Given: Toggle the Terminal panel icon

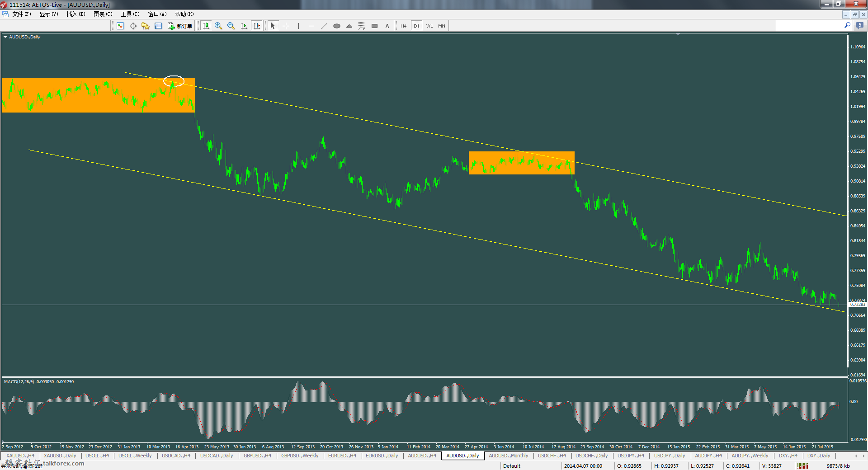Looking at the screenshot, I should 158,26.
